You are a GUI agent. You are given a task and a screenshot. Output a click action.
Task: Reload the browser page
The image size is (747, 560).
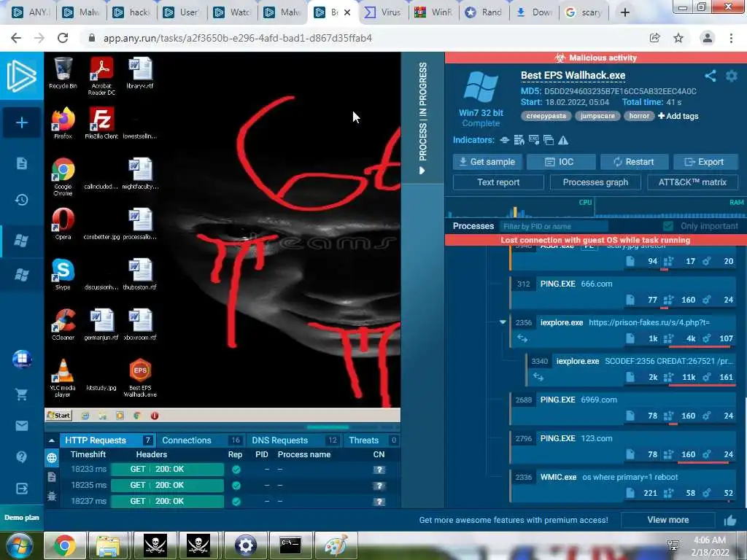click(63, 38)
